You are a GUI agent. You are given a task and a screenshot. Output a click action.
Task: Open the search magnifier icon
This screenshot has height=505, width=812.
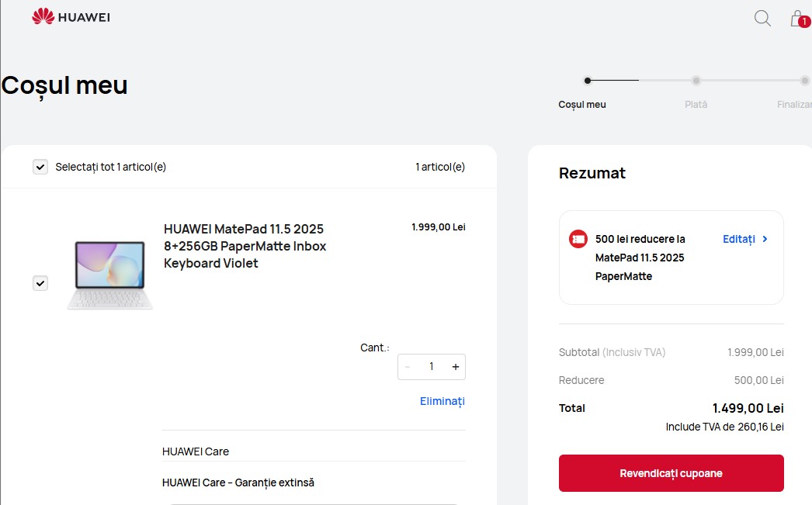762,18
